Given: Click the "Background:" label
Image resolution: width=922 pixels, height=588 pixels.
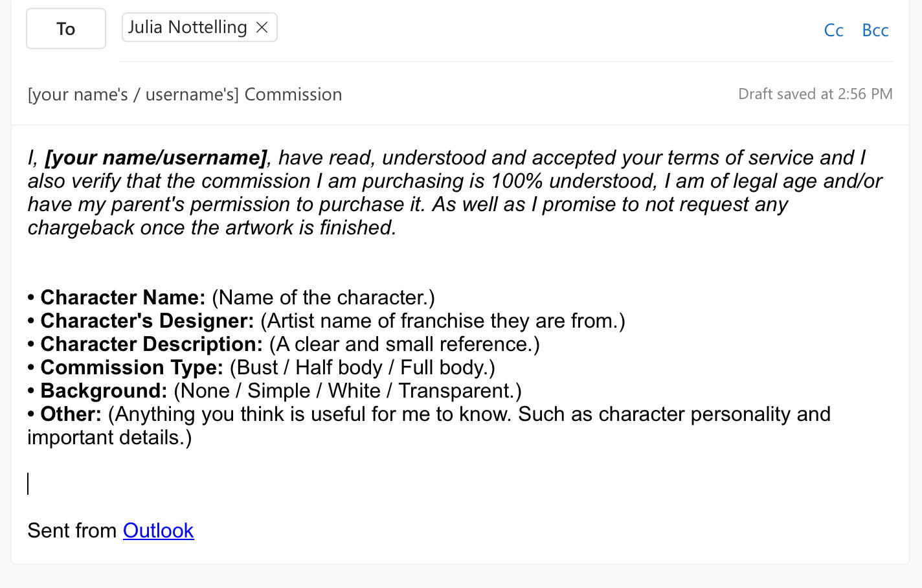Looking at the screenshot, I should [x=104, y=391].
